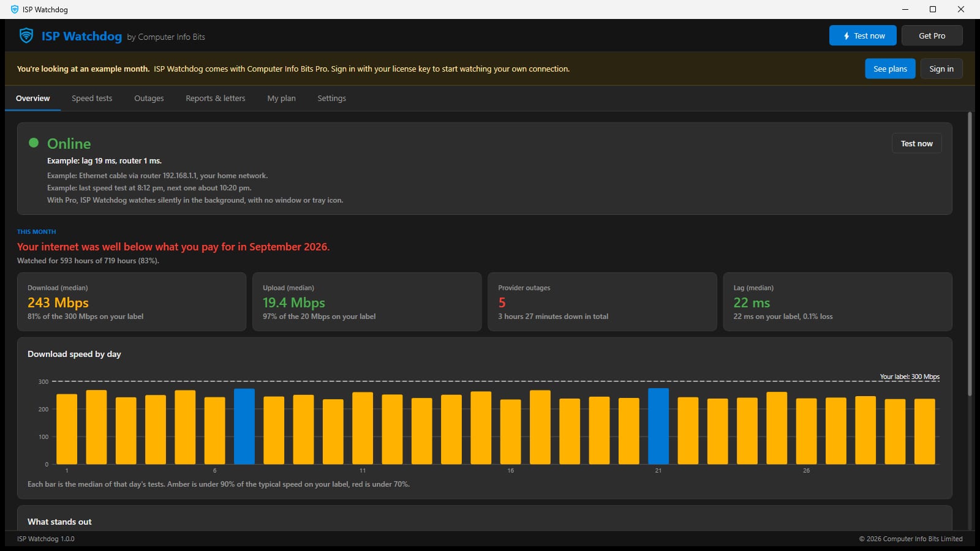Click 'Watched for 593 hours of 719 hours (83%).'
The width and height of the screenshot is (980, 551).
tap(88, 261)
